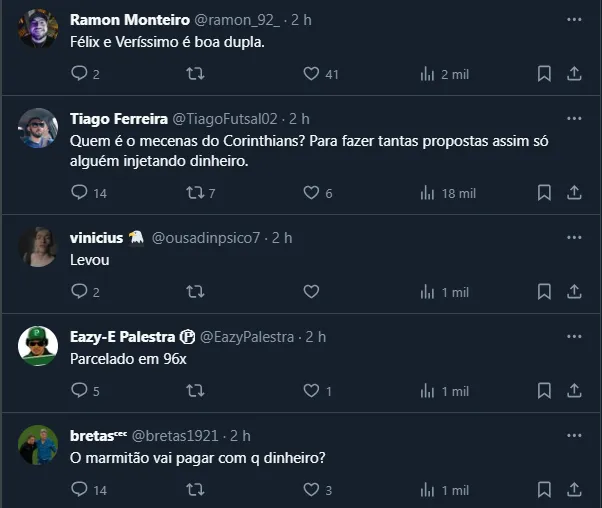602x508 pixels.
Task: Share Ramon Monteiro's tweet
Action: 575,74
